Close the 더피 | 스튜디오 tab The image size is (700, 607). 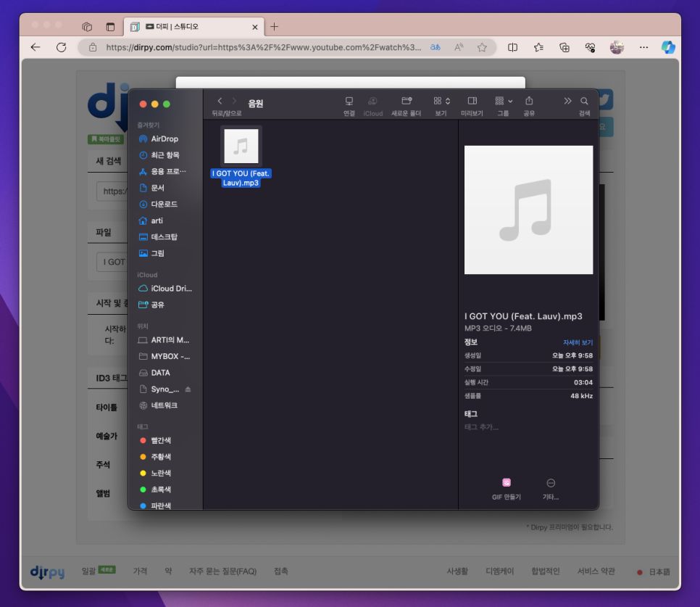click(255, 28)
